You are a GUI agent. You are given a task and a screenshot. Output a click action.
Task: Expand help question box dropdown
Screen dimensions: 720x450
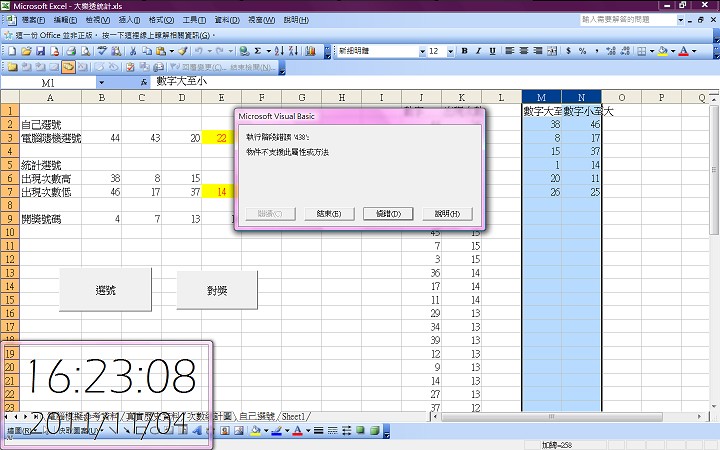coord(681,20)
